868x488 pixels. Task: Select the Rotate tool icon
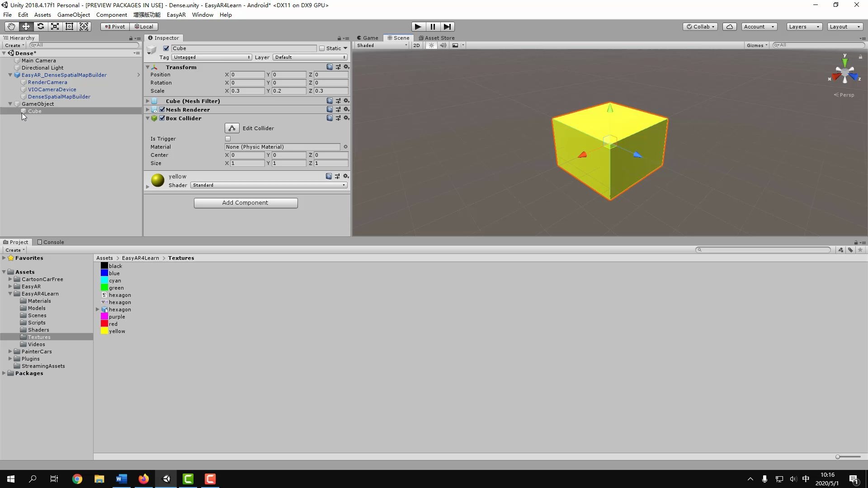(x=41, y=27)
